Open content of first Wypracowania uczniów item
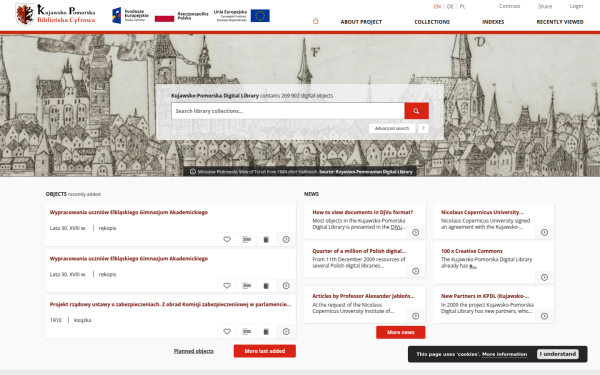 [266, 240]
